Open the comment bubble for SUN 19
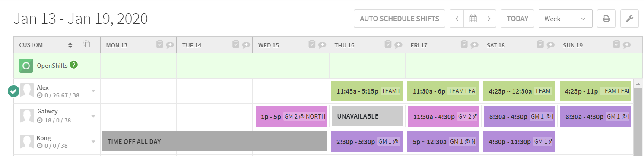This screenshot has width=644, height=156. 626,44
